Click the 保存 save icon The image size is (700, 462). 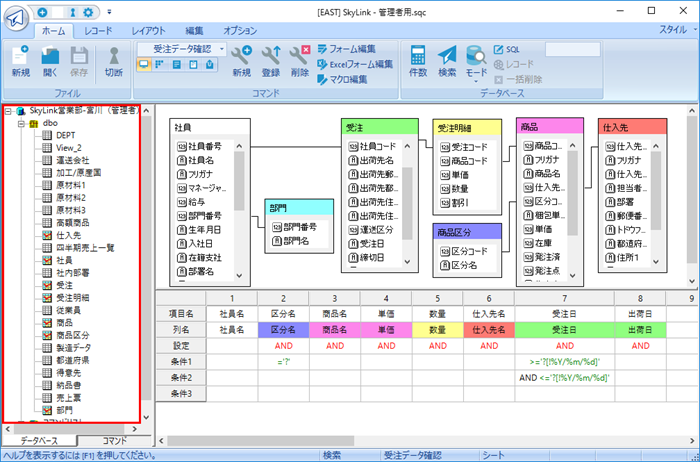(79, 61)
